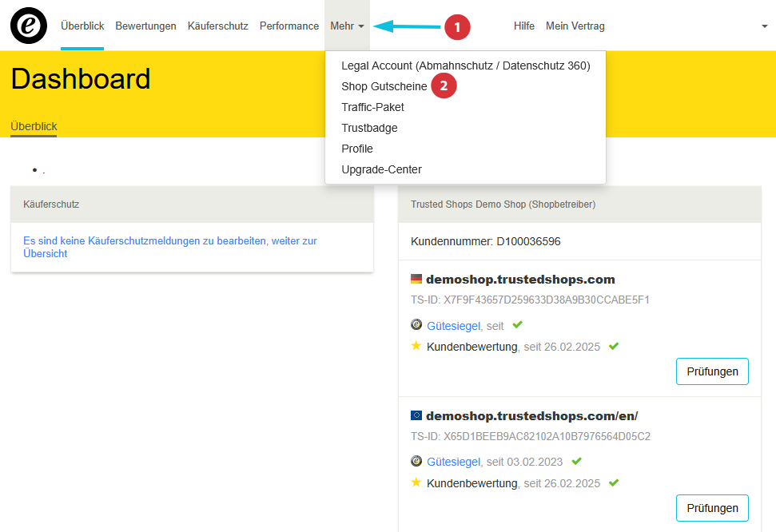Open the Performance navigation item
This screenshot has height=532, width=776.
(289, 26)
